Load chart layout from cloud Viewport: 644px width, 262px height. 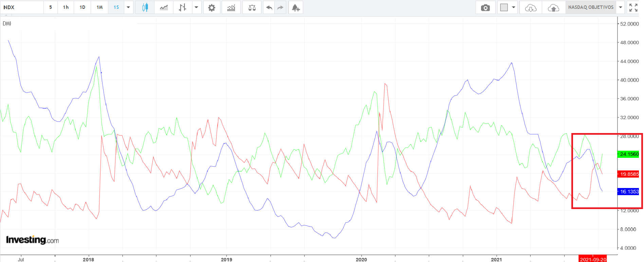pyautogui.click(x=531, y=7)
